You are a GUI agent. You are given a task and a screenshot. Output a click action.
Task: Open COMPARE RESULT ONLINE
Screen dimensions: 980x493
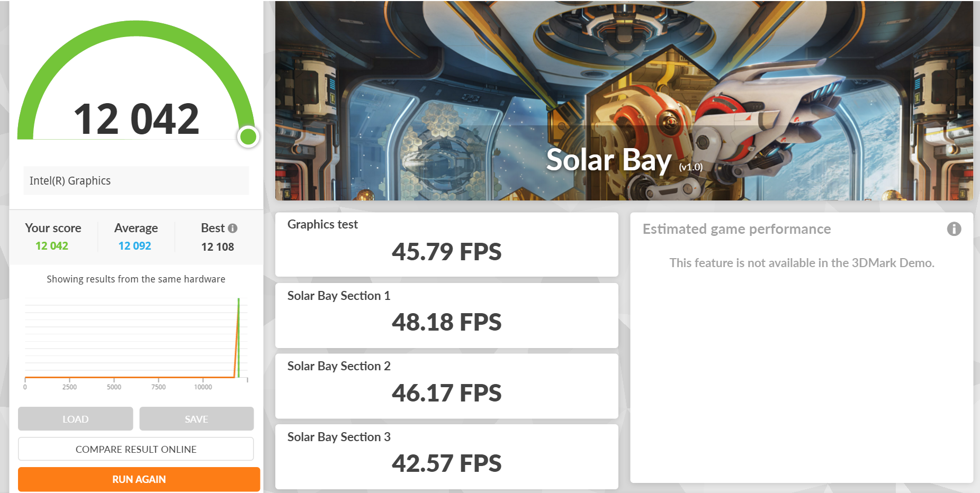(136, 449)
